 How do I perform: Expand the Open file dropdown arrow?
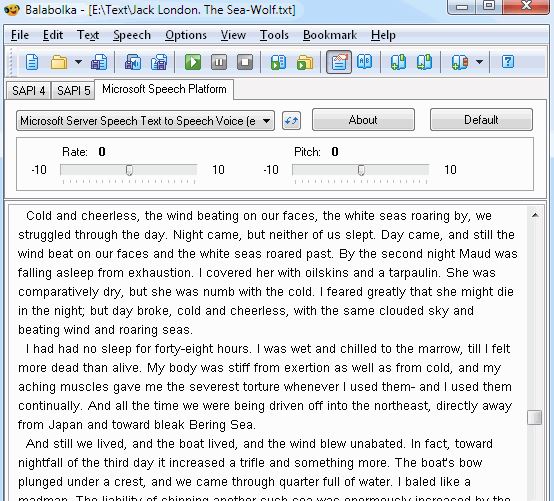coord(78,62)
